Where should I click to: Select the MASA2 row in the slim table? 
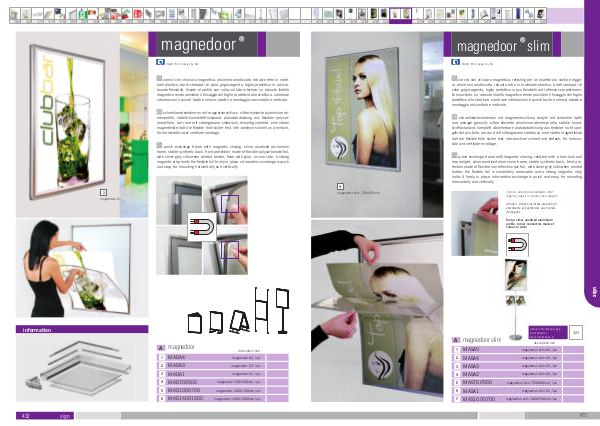(x=518, y=374)
